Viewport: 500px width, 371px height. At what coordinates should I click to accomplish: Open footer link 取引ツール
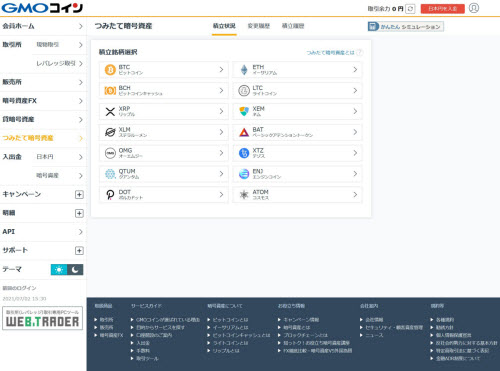click(147, 359)
